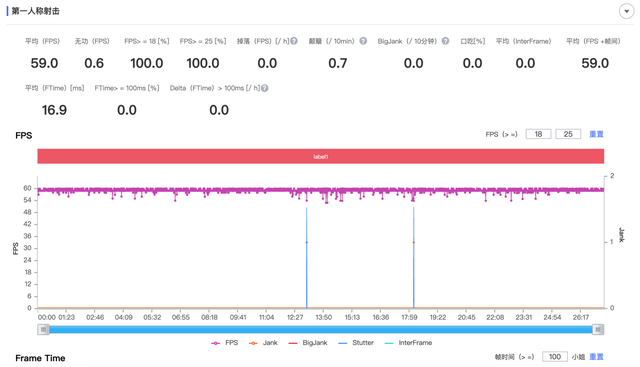Click the 无功 (FPS) value 0.6
This screenshot has width=640, height=367.
94,63
